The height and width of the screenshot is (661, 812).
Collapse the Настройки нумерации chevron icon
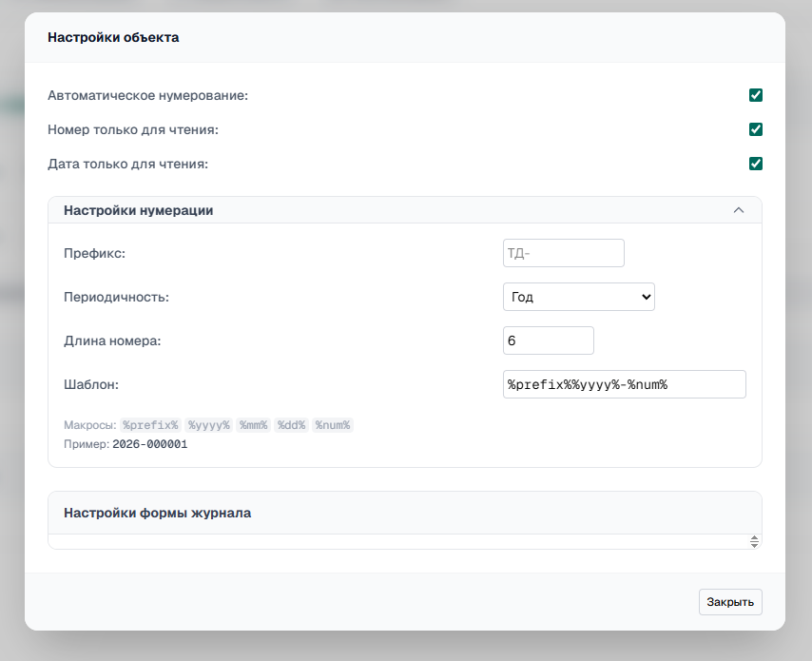point(739,210)
